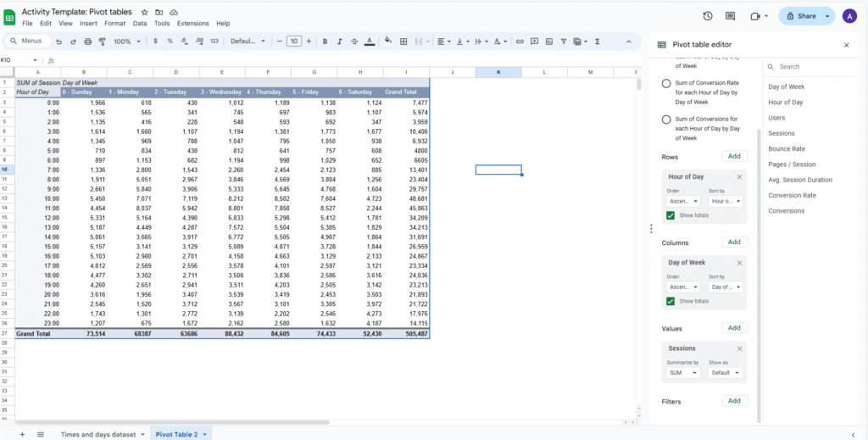Screen dimensions: 868x440
Task: Click the Insert comment icon
Action: click(534, 41)
